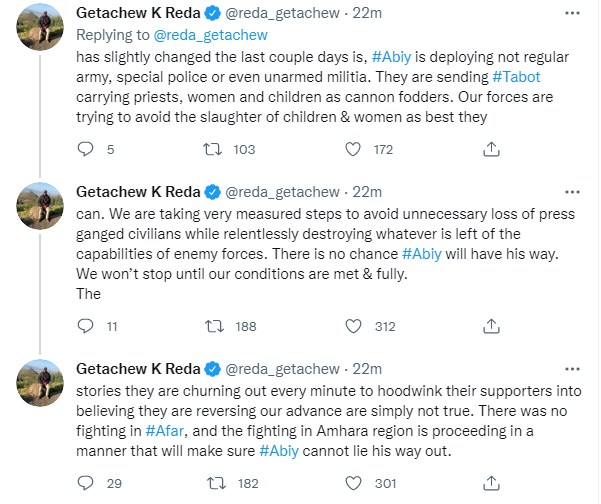The height and width of the screenshot is (504, 601).
Task: Reply to the first tweet about Tabot priests
Action: click(85, 150)
